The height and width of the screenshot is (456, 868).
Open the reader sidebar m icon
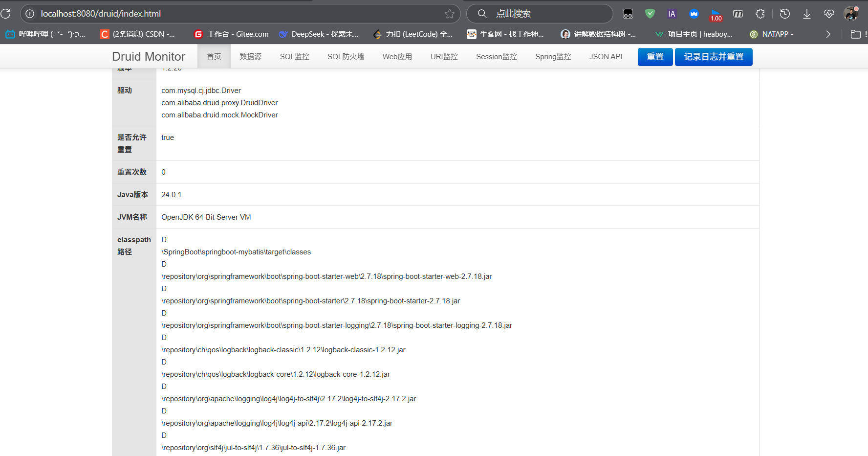click(738, 14)
